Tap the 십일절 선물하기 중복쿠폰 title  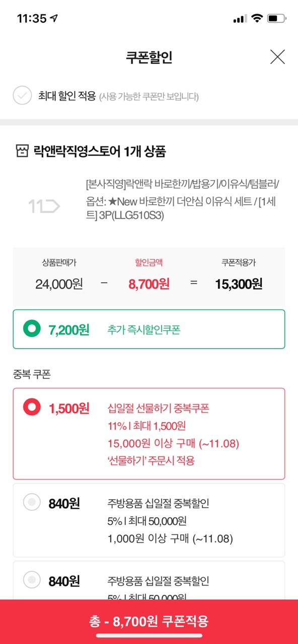pos(158,408)
